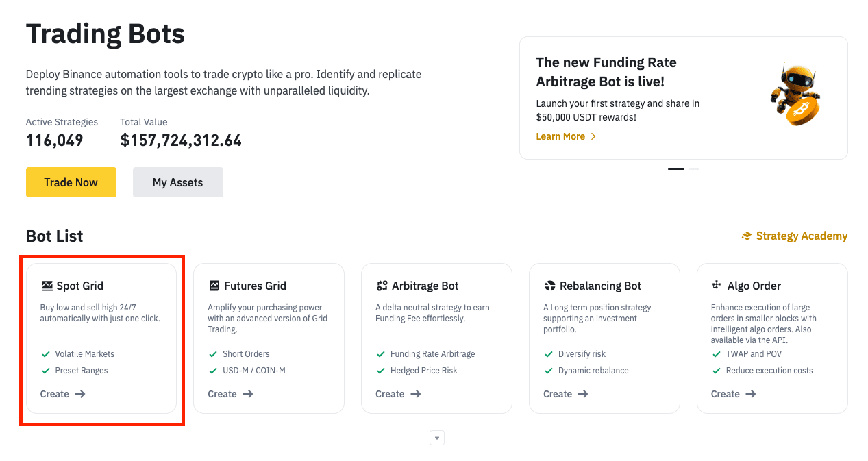Click the Futures Grid icon
The width and height of the screenshot is (868, 461).
click(x=214, y=286)
